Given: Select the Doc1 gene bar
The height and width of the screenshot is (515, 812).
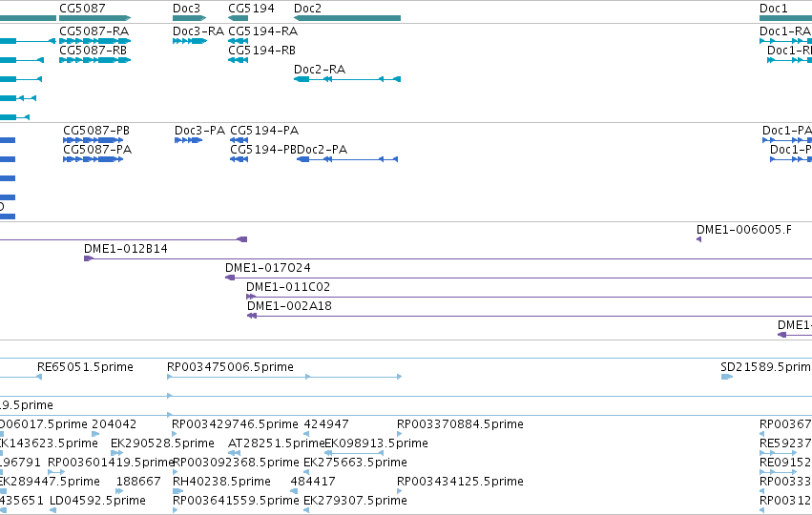Looking at the screenshot, I should (785, 18).
